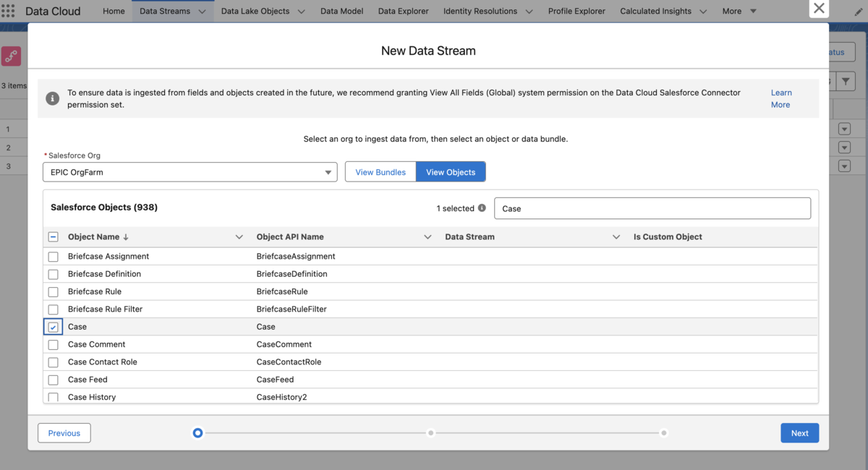The height and width of the screenshot is (470, 868).
Task: Check the Briefcase Assignment checkbox
Action: pyautogui.click(x=53, y=257)
